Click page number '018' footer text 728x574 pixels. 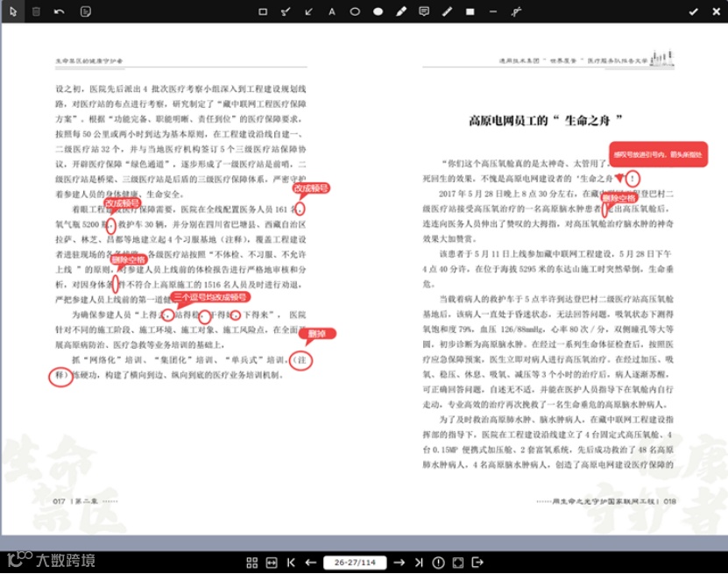pyautogui.click(x=669, y=501)
